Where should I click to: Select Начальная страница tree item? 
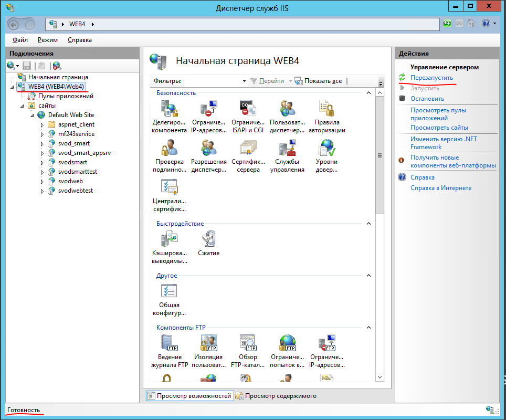(58, 77)
